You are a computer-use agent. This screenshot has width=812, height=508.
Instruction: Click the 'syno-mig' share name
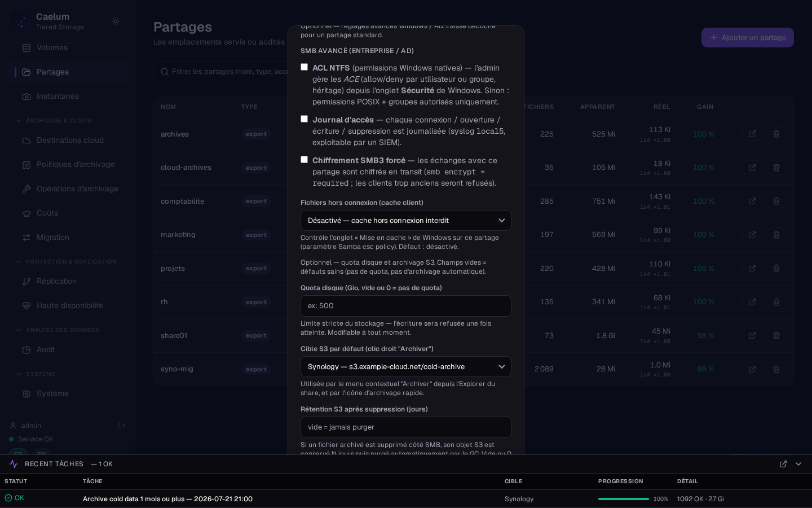(x=177, y=369)
